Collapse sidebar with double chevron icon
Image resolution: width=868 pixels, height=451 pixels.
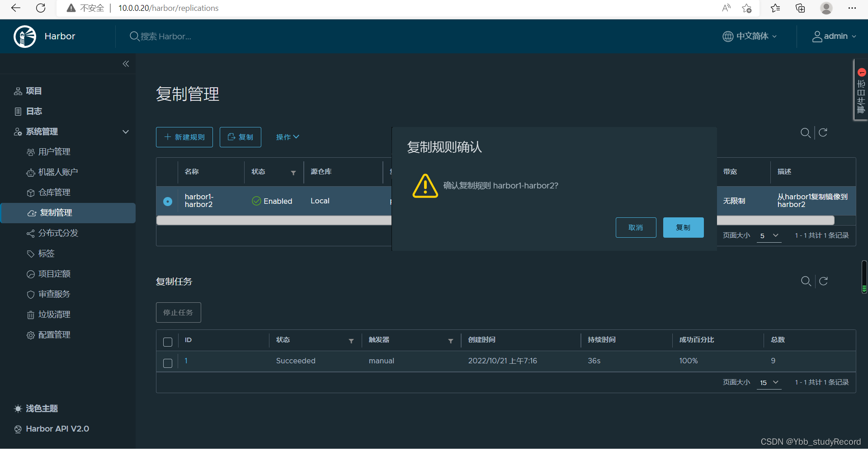click(126, 64)
